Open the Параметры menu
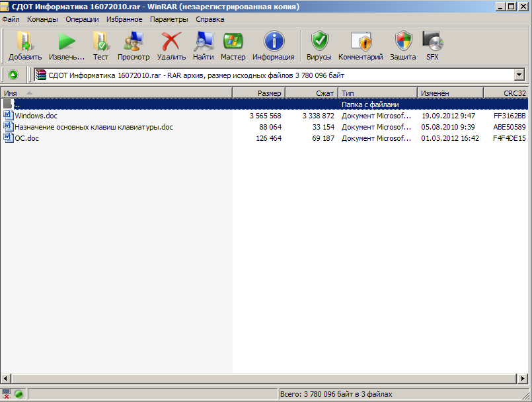This screenshot has height=402, width=532. [169, 19]
